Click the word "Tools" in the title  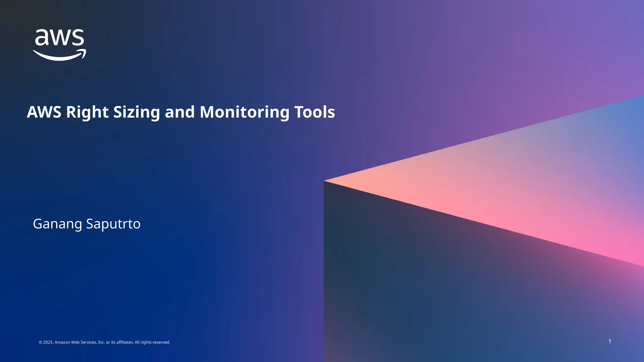point(314,112)
